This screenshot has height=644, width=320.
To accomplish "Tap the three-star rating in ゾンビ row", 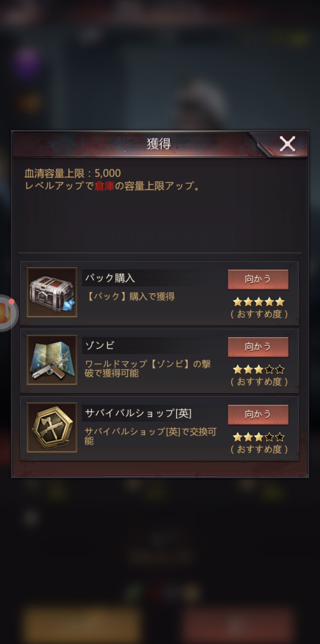I will pyautogui.click(x=259, y=370).
